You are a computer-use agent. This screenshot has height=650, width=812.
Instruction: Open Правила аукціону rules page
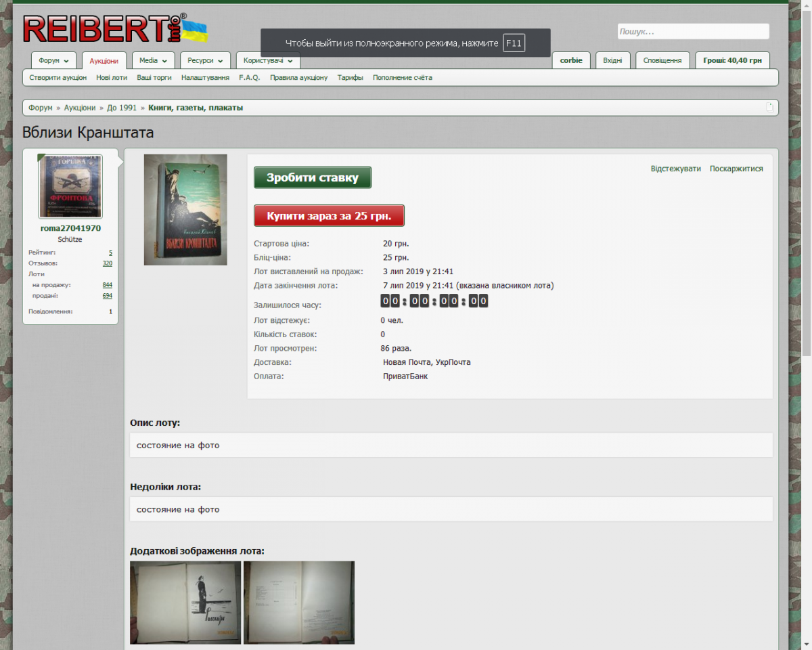pos(298,77)
